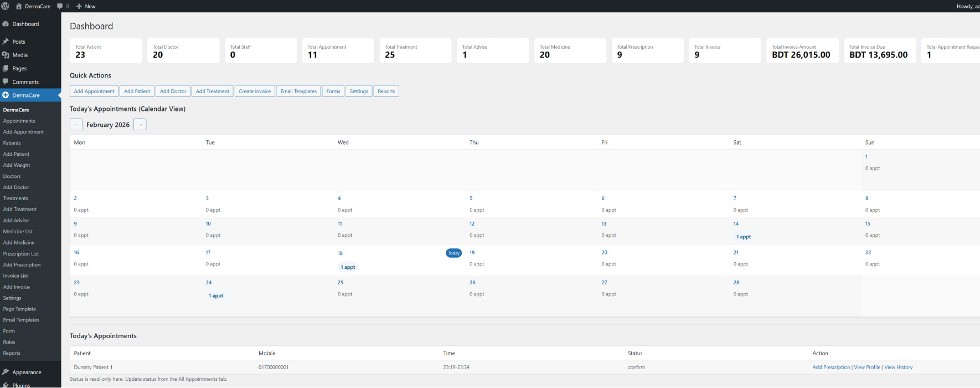This screenshot has height=388, width=980.
Task: Go to next month arrow
Action: (140, 125)
